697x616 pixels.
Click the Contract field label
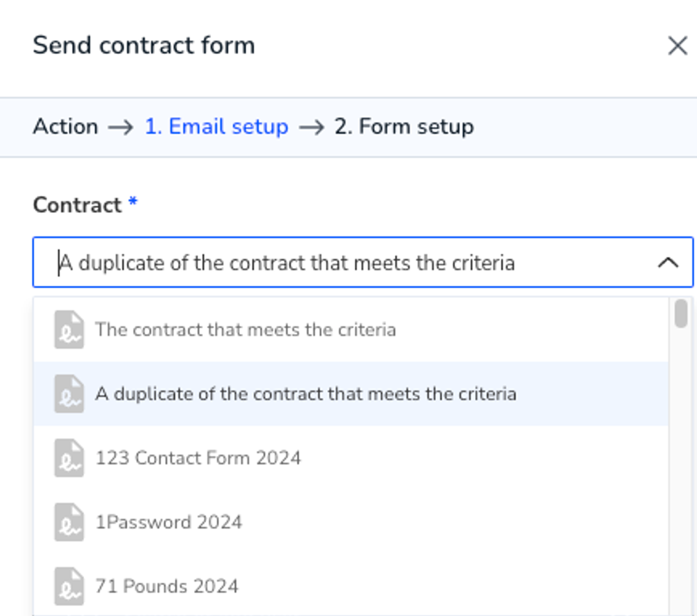point(77,205)
